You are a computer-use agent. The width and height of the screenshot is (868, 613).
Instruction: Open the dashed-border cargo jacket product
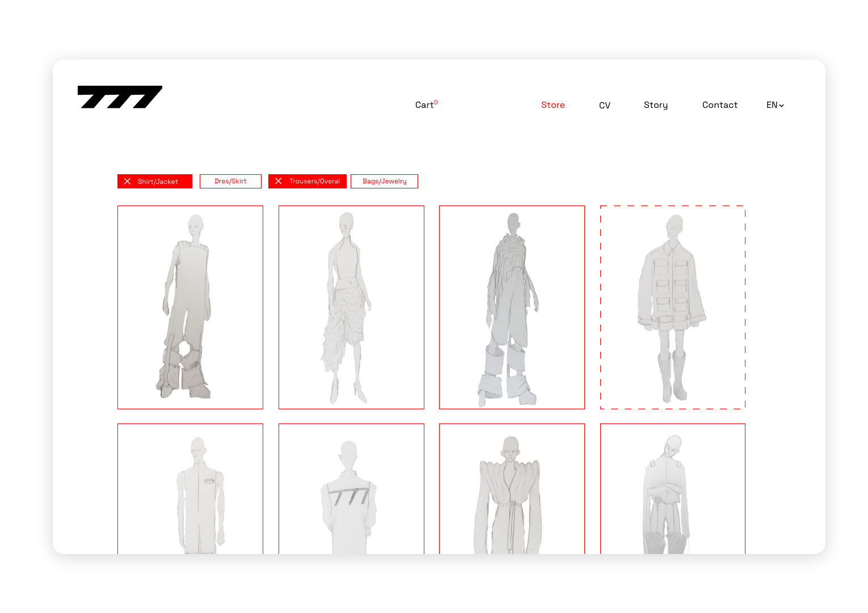click(x=672, y=307)
